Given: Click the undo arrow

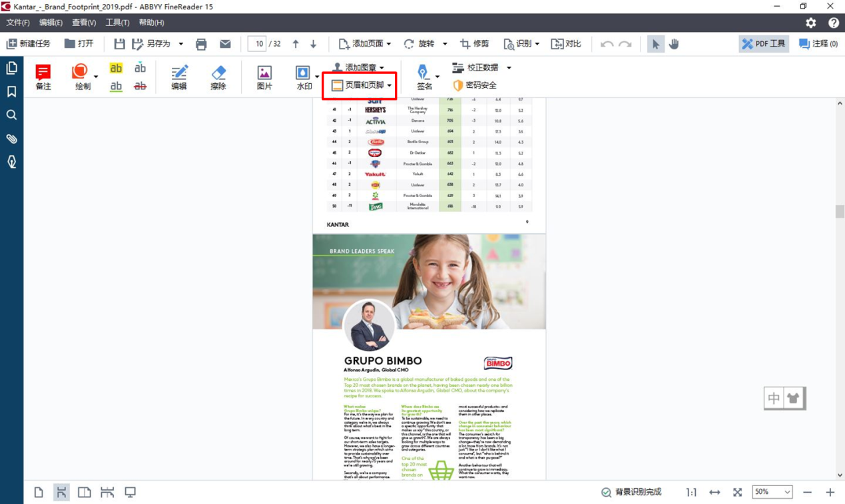Looking at the screenshot, I should pos(607,44).
